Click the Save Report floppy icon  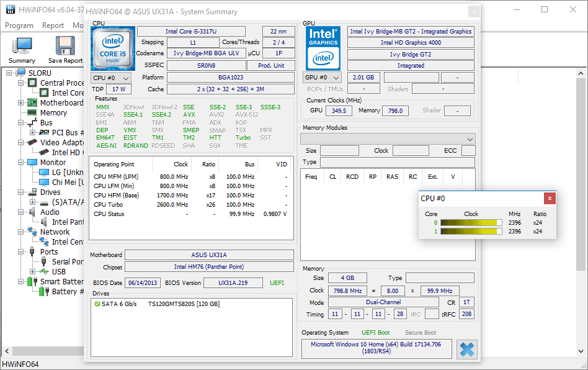65,46
